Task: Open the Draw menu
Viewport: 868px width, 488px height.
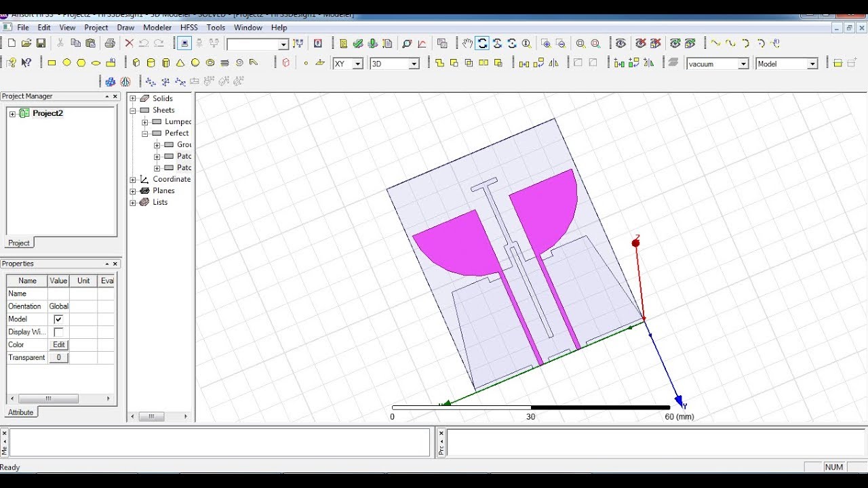Action: coord(125,28)
